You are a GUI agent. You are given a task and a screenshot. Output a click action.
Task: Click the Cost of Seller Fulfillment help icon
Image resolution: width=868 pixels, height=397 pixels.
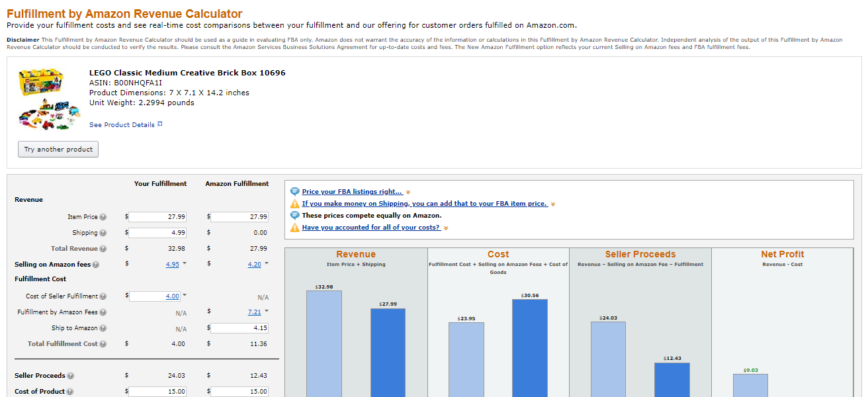tap(103, 296)
